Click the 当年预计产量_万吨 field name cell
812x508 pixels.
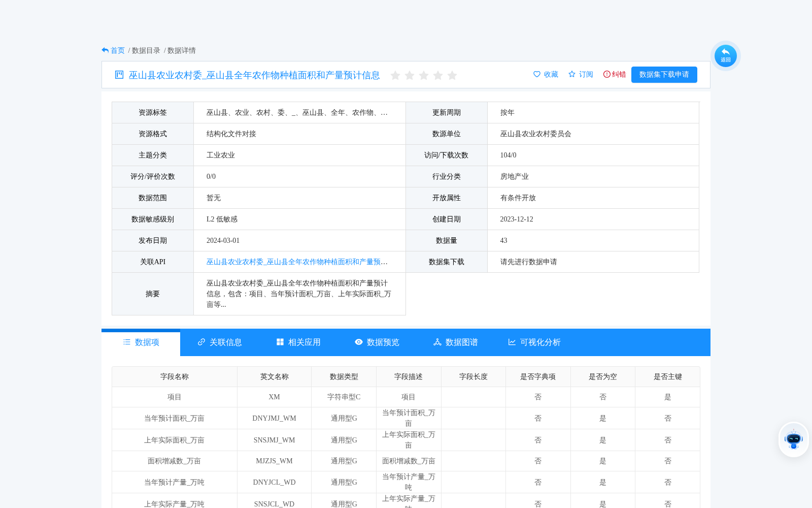(x=175, y=483)
